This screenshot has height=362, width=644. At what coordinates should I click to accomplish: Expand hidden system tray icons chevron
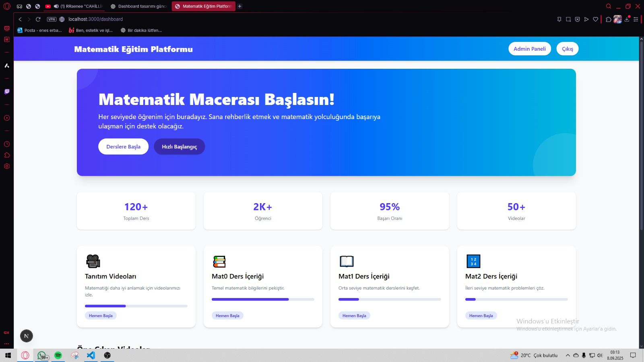[x=568, y=355]
